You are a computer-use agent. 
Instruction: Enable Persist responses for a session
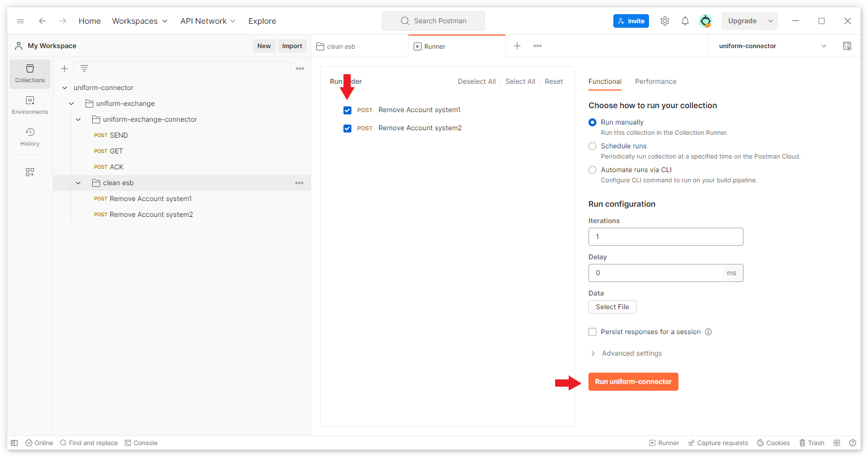point(592,331)
